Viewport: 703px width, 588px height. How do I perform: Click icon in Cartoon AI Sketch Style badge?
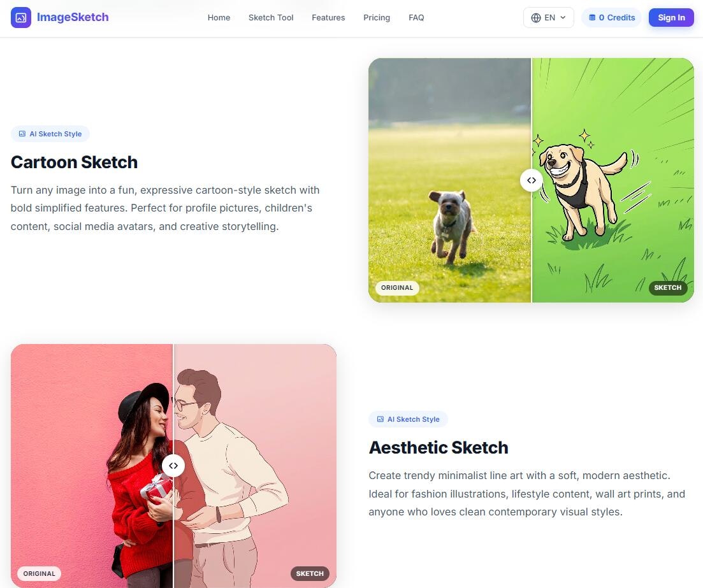(x=22, y=134)
